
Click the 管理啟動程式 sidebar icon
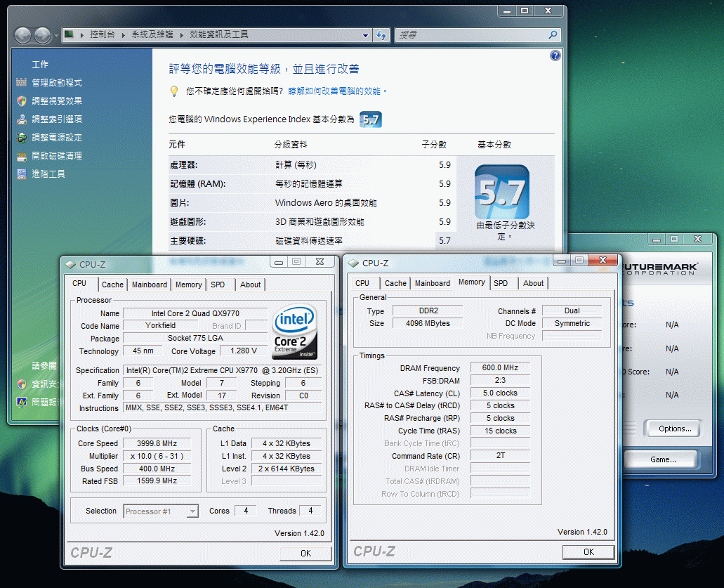point(22,82)
